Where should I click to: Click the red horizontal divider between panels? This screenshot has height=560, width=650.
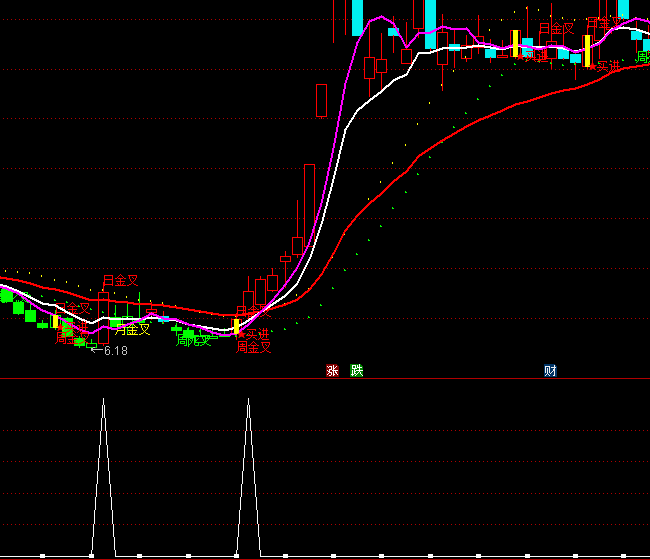325,379
